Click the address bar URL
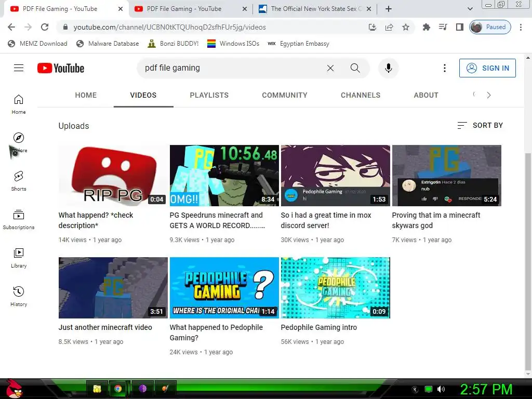The height and width of the screenshot is (399, 532). (170, 27)
